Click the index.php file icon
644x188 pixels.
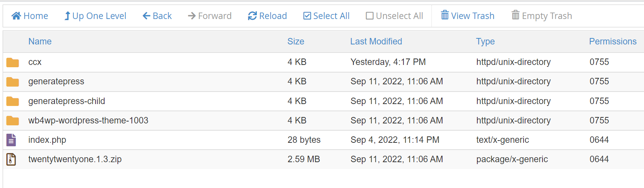pos(11,140)
